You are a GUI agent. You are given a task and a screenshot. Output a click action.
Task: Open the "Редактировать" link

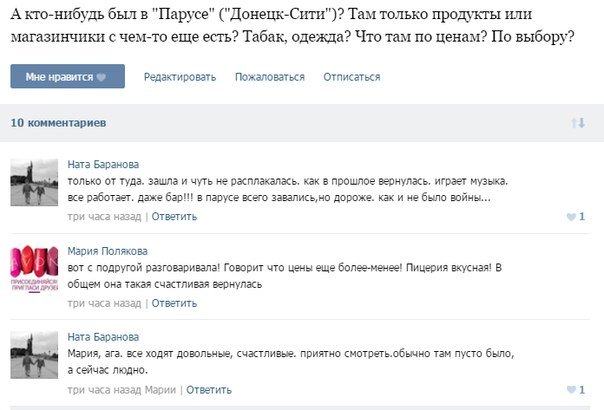click(180, 77)
